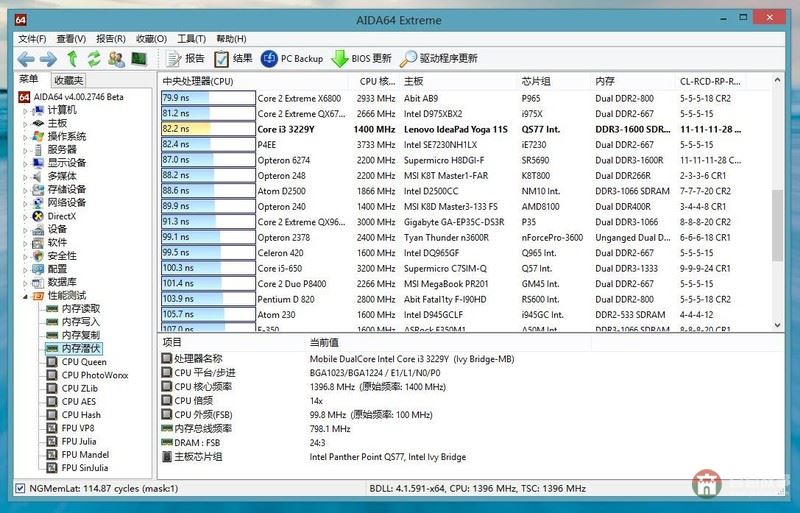The height and width of the screenshot is (513, 800).
Task: Click the 结果 results toolbar button
Action: point(233,59)
